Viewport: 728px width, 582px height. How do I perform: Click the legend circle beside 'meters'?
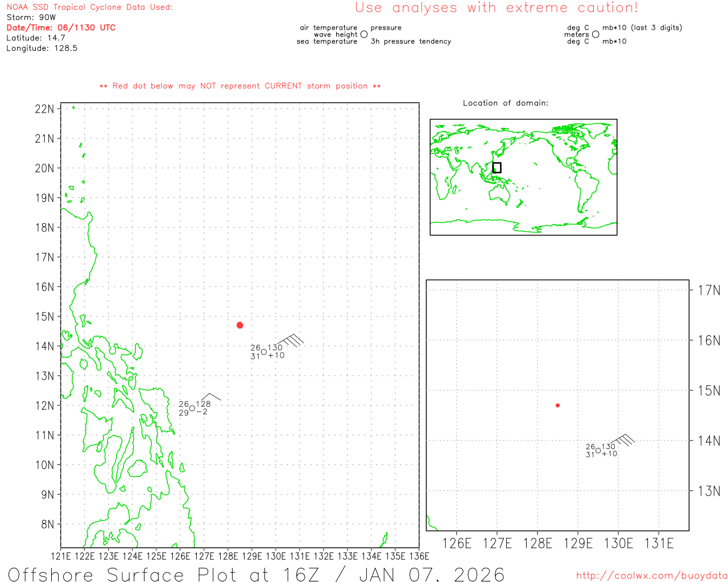click(595, 35)
